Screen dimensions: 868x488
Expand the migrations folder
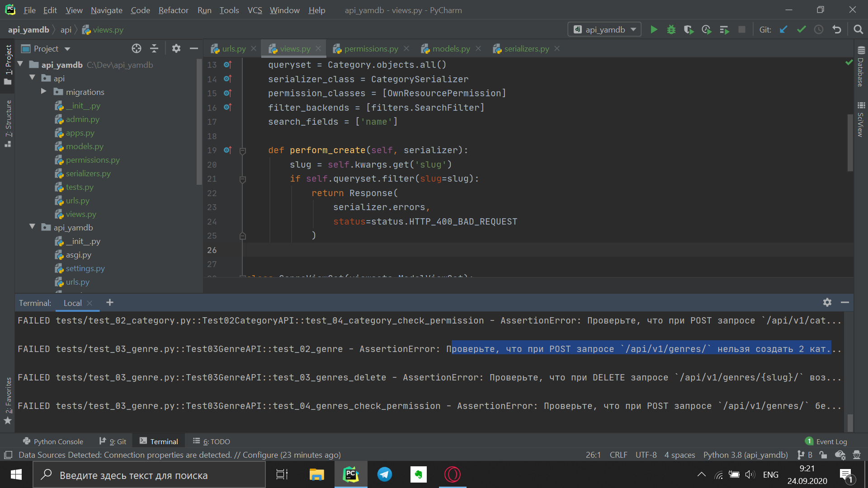(44, 92)
